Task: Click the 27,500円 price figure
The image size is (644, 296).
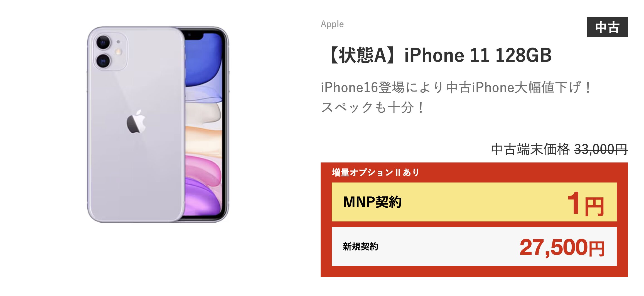Action: point(562,247)
